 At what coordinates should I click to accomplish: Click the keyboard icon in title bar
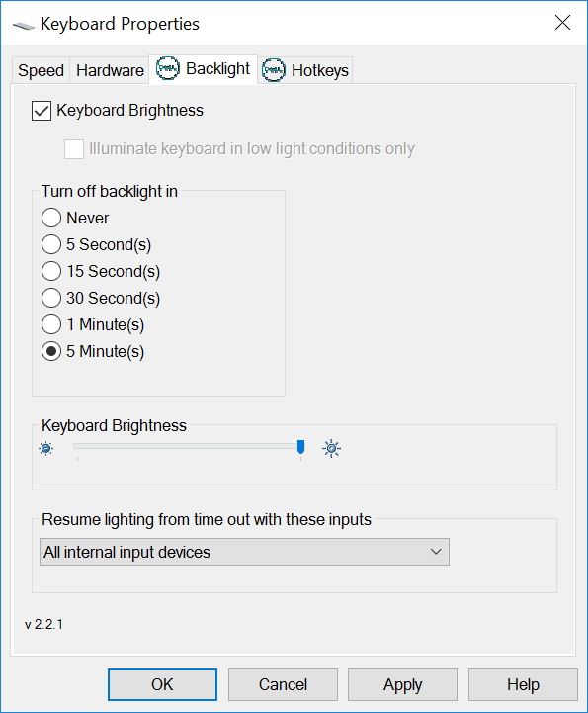click(x=23, y=25)
